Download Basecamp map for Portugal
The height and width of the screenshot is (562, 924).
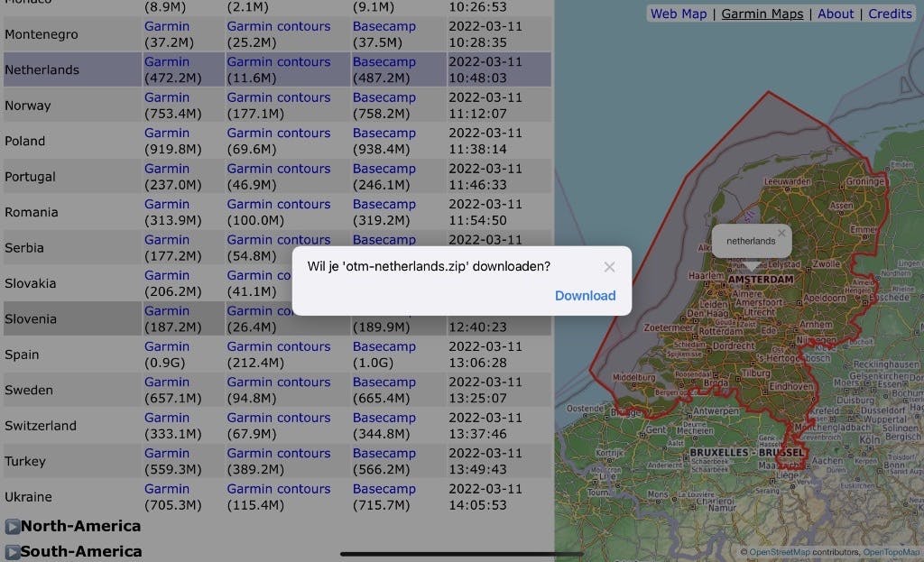[x=384, y=169]
